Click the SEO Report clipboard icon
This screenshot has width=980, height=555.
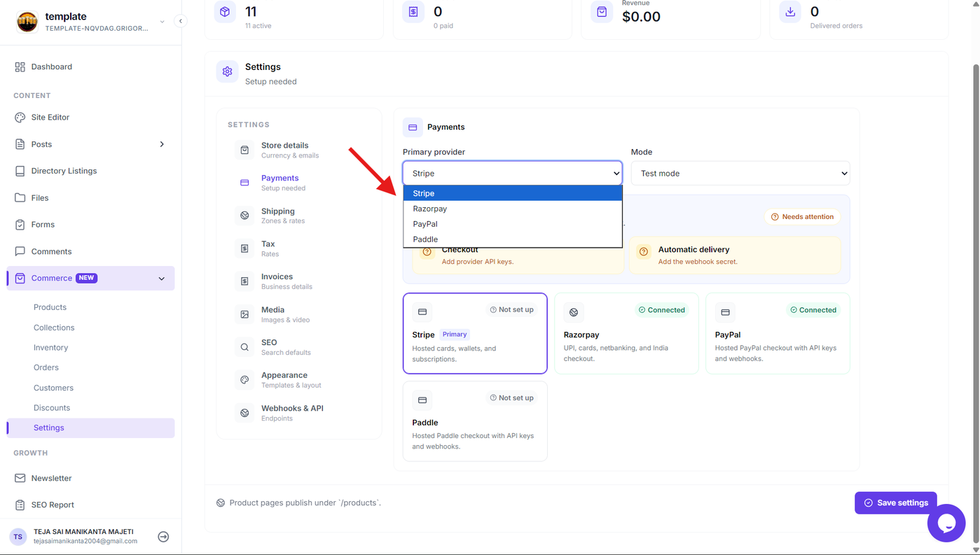coord(20,505)
